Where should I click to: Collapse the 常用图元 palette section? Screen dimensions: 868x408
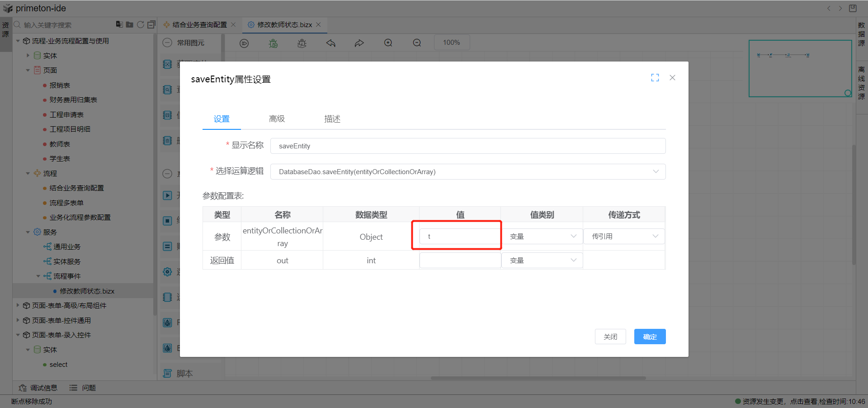[167, 43]
